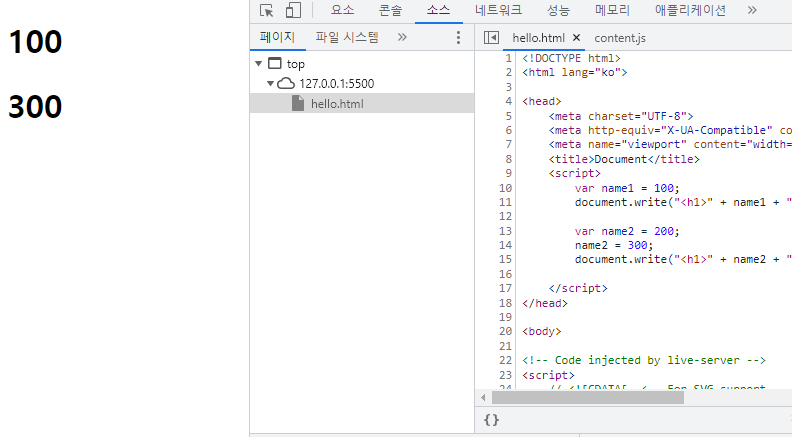The height and width of the screenshot is (437, 792).
Task: Click the '<body>' code line
Action: pos(541,331)
